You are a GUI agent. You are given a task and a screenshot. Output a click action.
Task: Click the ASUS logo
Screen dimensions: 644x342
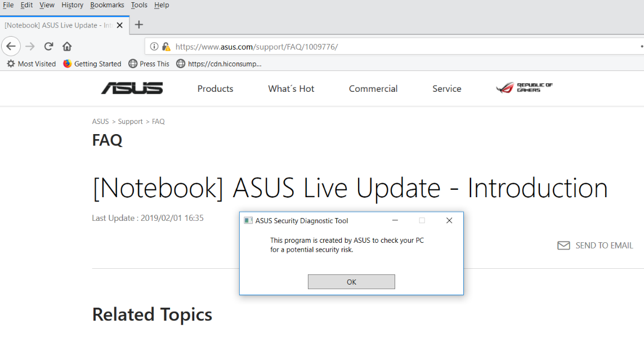pos(132,88)
